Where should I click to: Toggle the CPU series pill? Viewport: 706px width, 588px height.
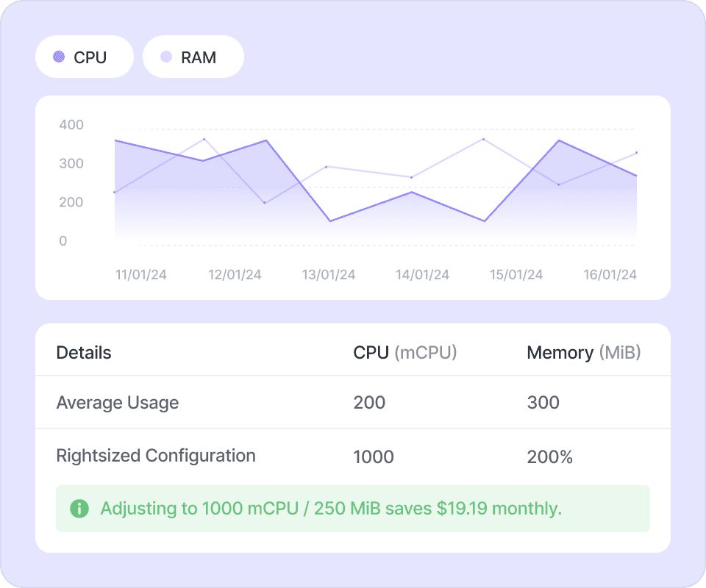coord(84,57)
